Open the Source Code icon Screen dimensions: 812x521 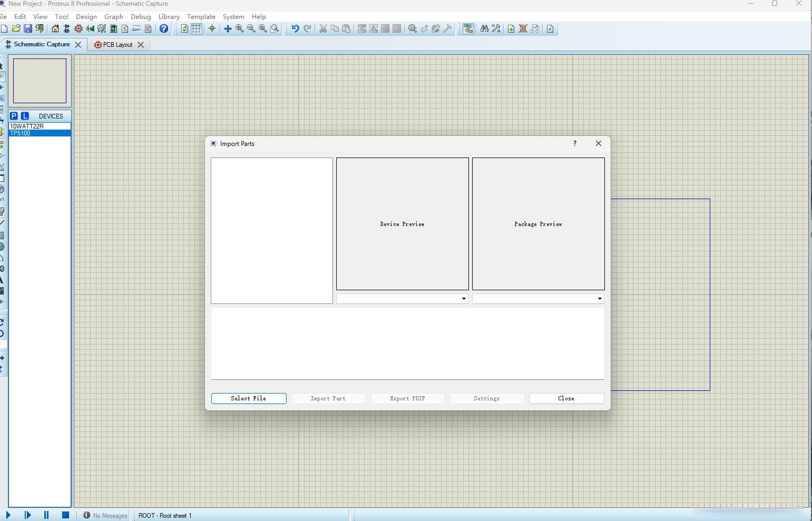tap(136, 29)
